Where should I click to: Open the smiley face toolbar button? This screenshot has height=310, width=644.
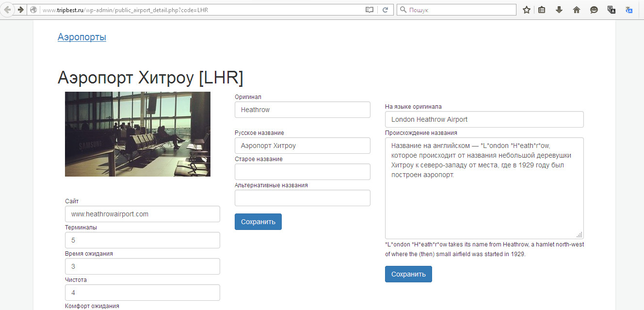[594, 10]
